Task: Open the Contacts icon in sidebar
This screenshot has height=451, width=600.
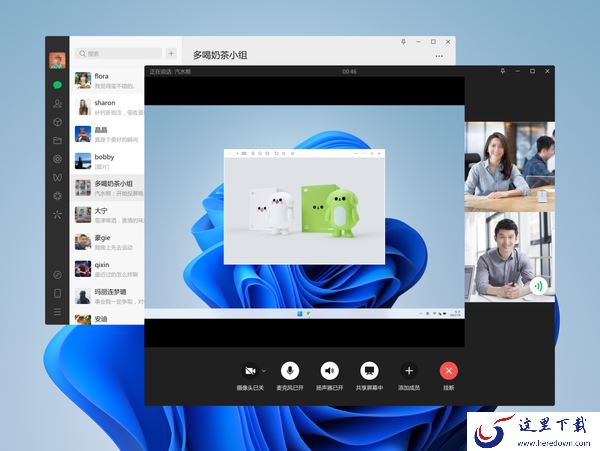Action: point(57,104)
